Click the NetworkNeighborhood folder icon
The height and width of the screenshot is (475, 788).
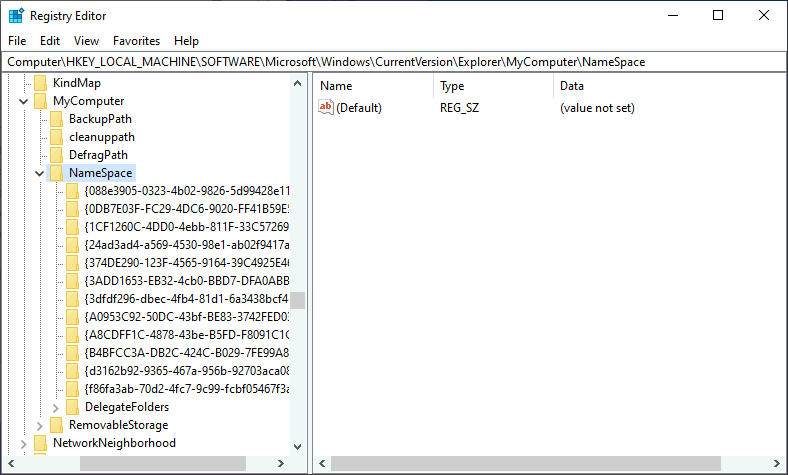tap(41, 443)
